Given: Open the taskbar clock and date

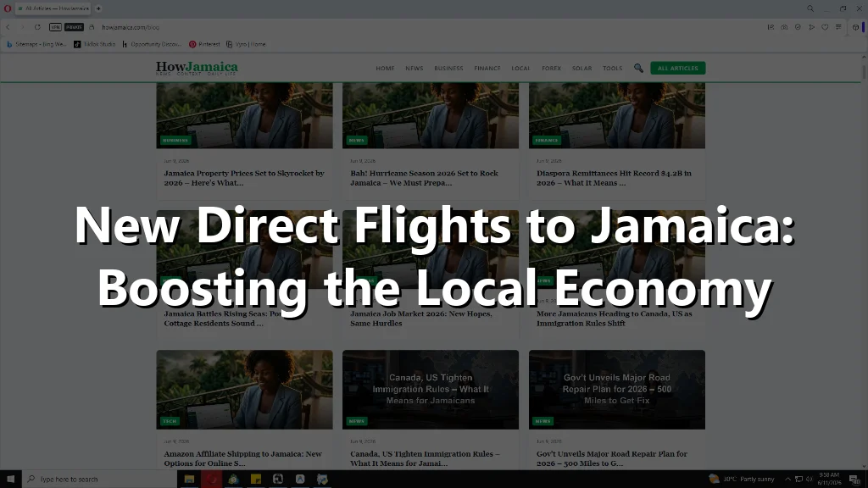Looking at the screenshot, I should (829, 480).
